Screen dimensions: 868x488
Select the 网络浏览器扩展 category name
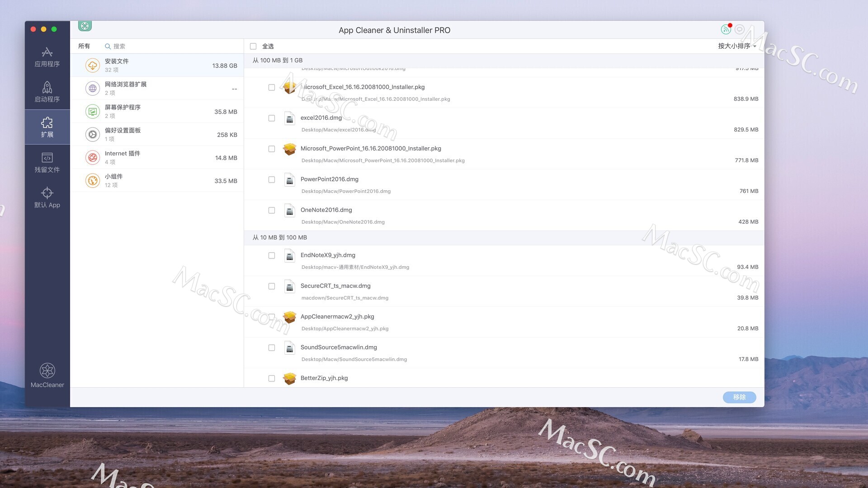pyautogui.click(x=126, y=84)
